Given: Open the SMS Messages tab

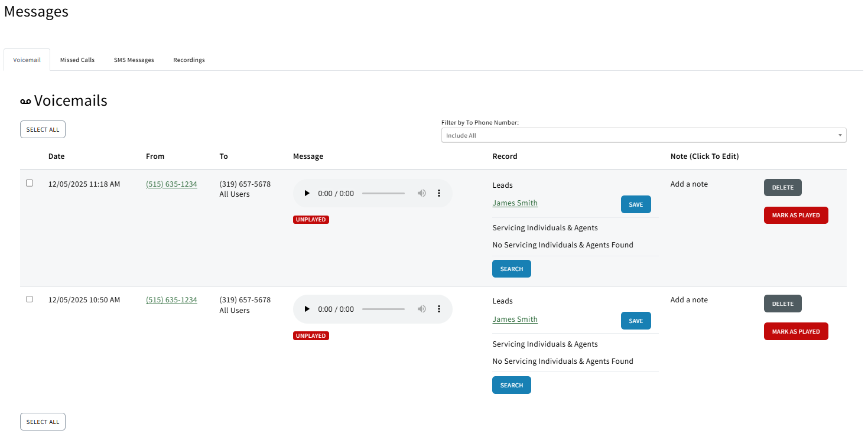Looking at the screenshot, I should click(134, 60).
